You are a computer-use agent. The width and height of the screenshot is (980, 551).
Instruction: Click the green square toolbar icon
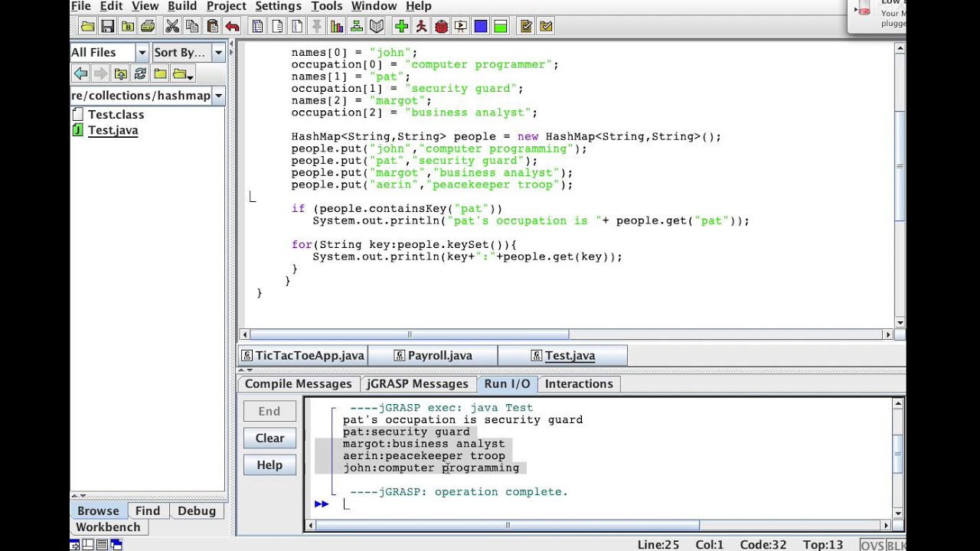pyautogui.click(x=501, y=26)
